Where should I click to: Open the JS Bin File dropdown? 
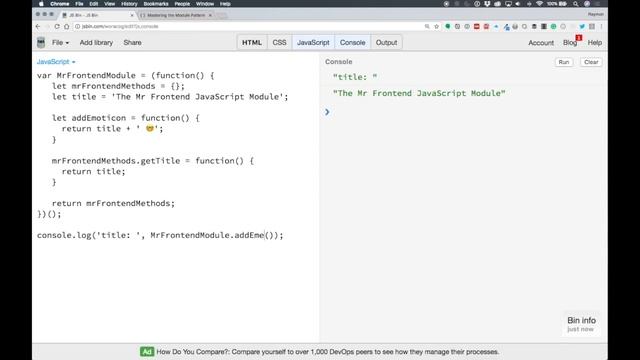pyautogui.click(x=60, y=42)
